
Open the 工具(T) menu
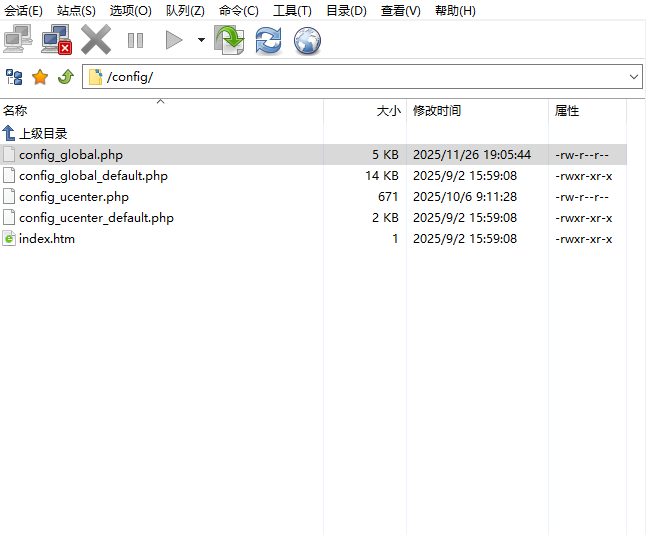(293, 10)
